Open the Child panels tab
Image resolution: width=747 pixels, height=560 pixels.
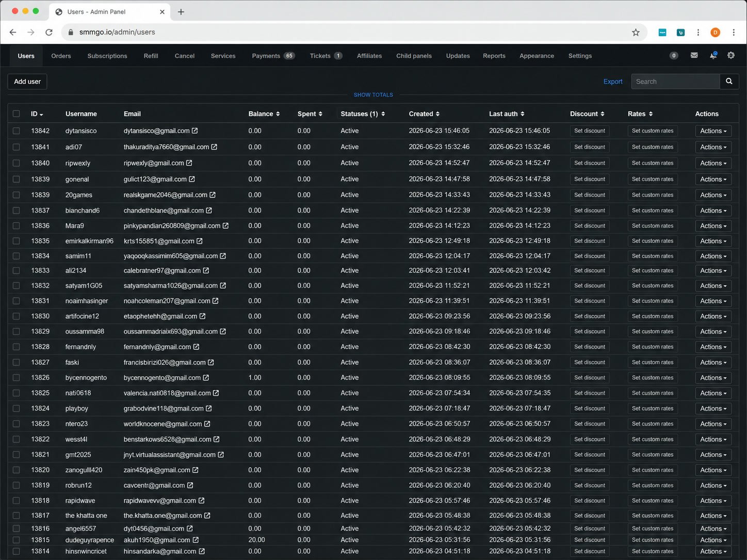(x=414, y=56)
